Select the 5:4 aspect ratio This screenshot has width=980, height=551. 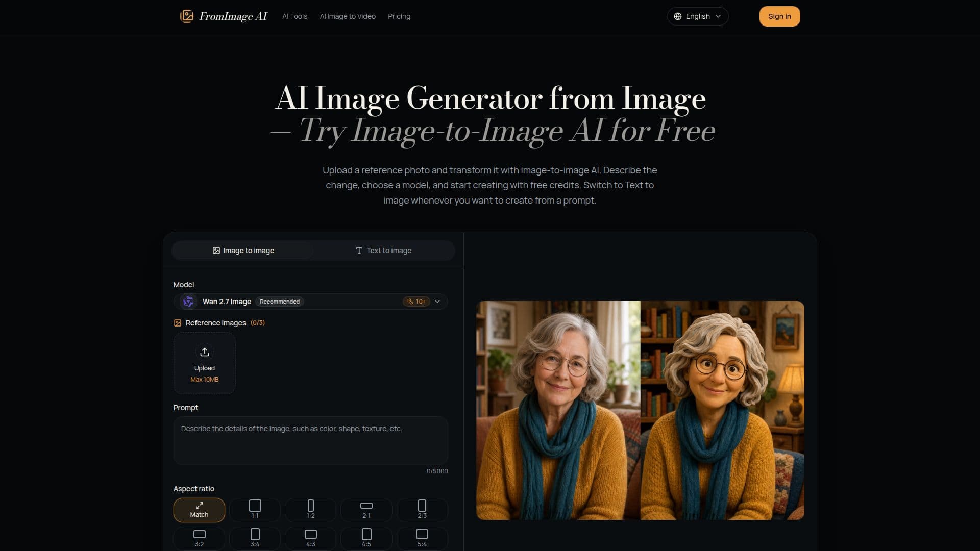tap(422, 538)
